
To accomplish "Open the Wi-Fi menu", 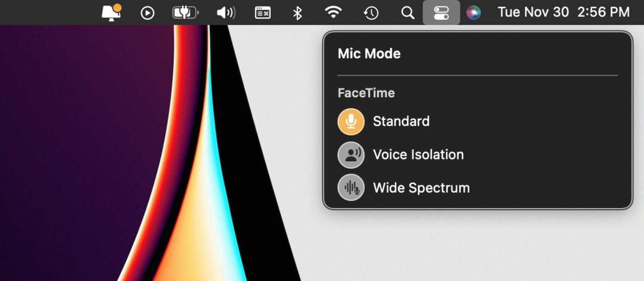I will click(333, 12).
